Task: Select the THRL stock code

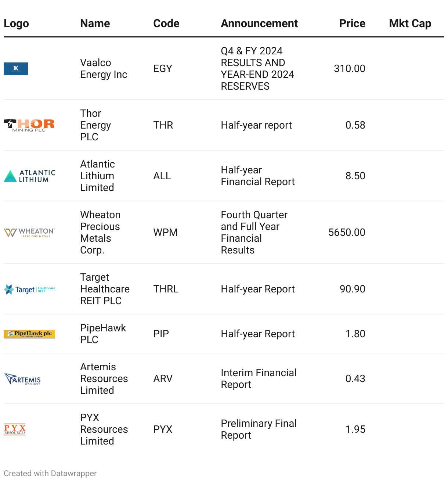Action: 166,289
